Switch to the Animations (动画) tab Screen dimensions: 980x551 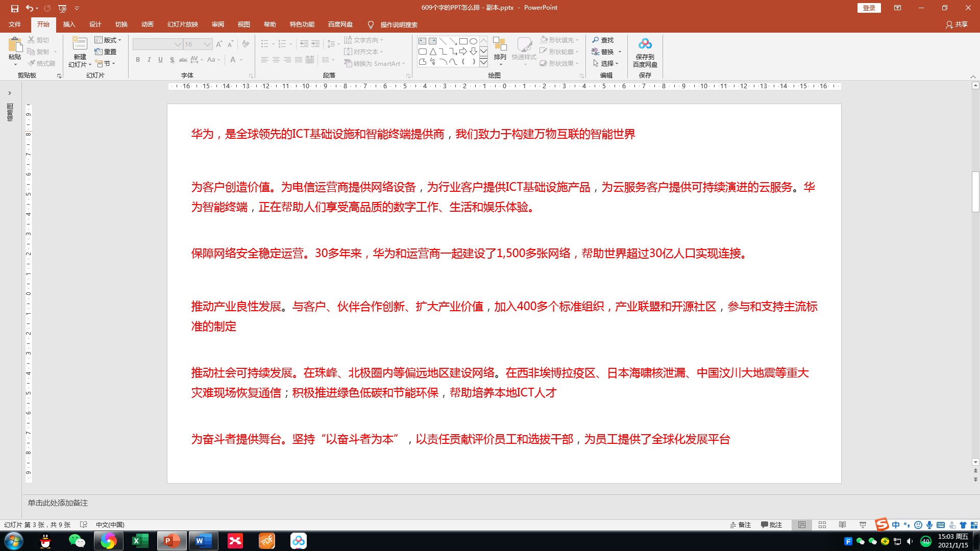148,24
